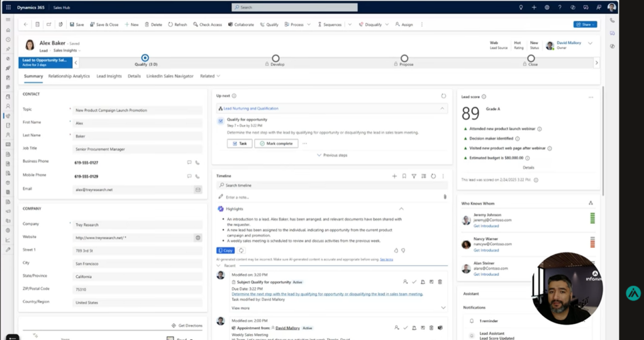Switch to the Lead Insights tab
This screenshot has height=340, width=644.
tap(109, 76)
